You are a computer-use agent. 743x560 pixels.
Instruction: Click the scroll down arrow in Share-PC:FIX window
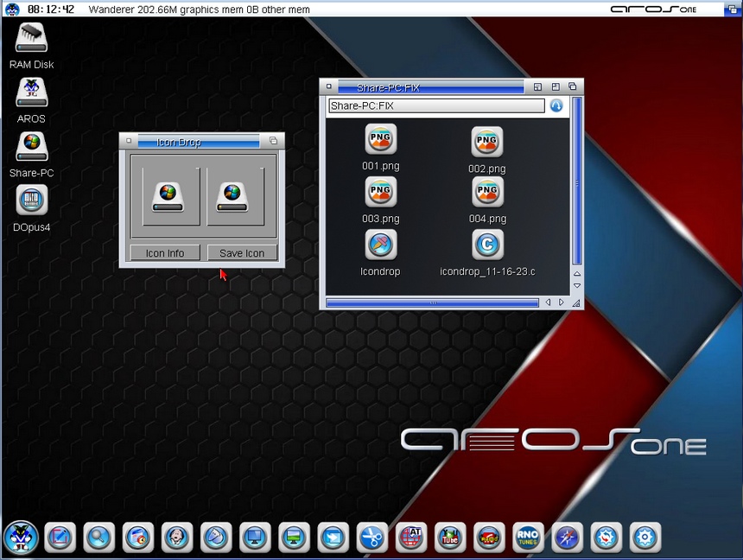pos(577,285)
